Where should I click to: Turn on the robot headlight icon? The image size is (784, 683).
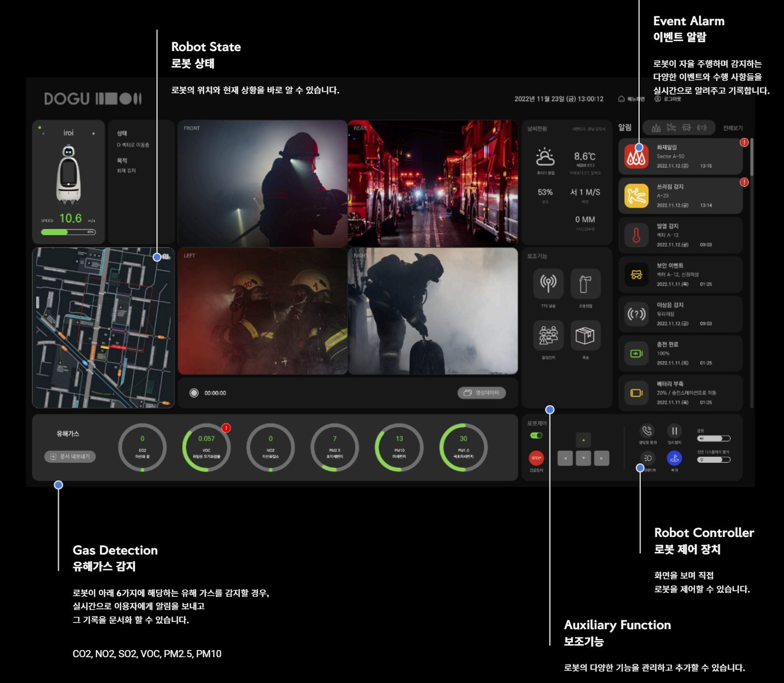pos(647,458)
